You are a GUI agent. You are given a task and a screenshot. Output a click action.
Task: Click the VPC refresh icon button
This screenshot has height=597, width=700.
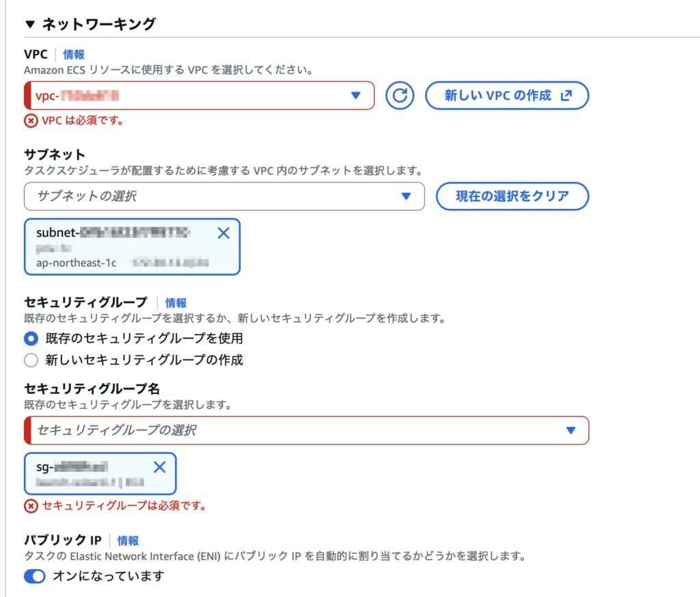(x=400, y=96)
